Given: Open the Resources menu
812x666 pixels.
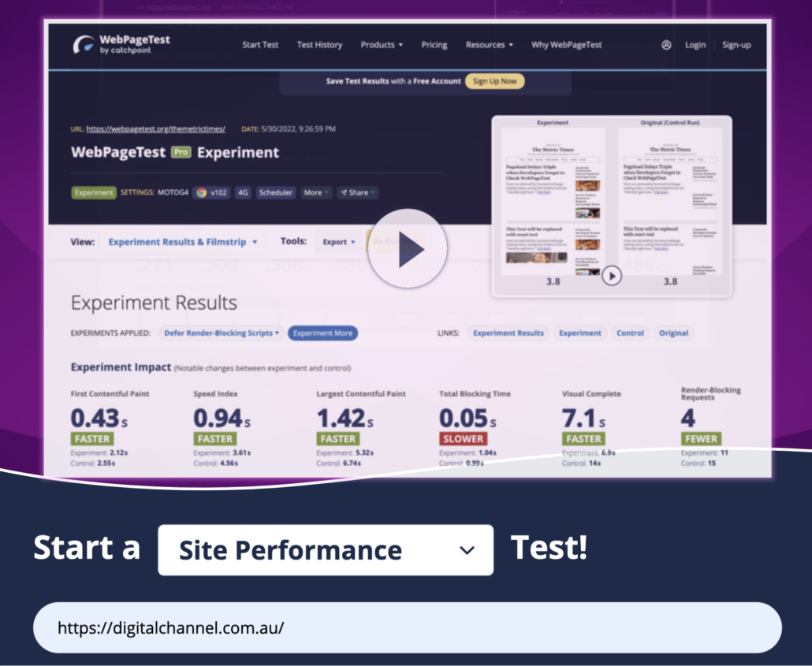Looking at the screenshot, I should click(489, 45).
